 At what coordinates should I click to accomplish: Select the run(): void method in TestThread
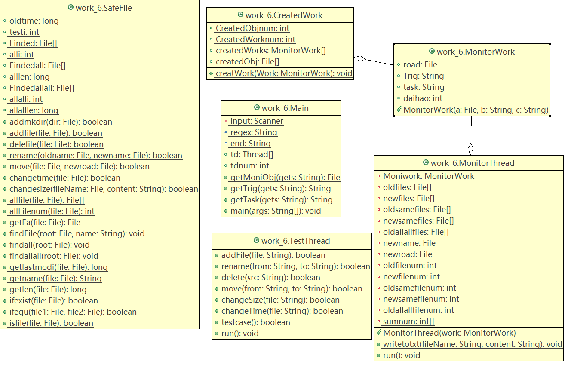point(240,333)
